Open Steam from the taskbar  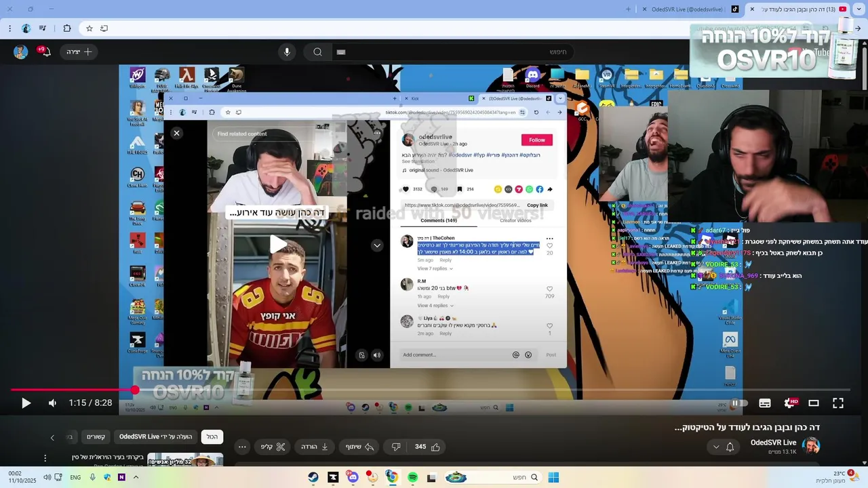[x=313, y=477]
